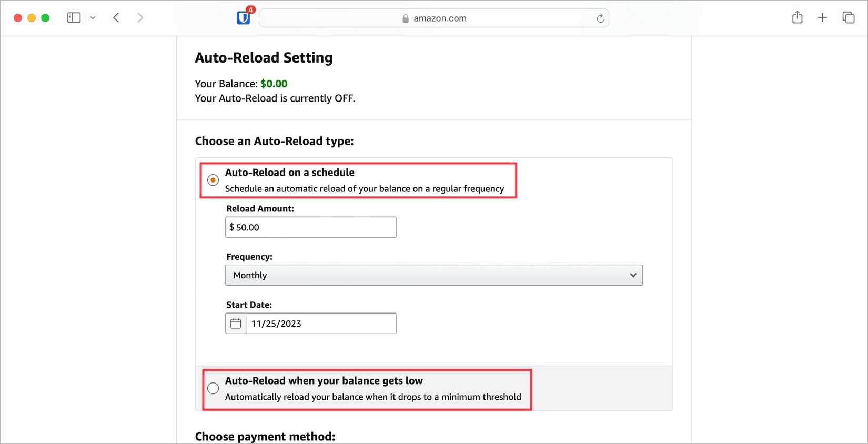Click the padlock icon in address bar
This screenshot has width=868, height=444.
[x=406, y=18]
